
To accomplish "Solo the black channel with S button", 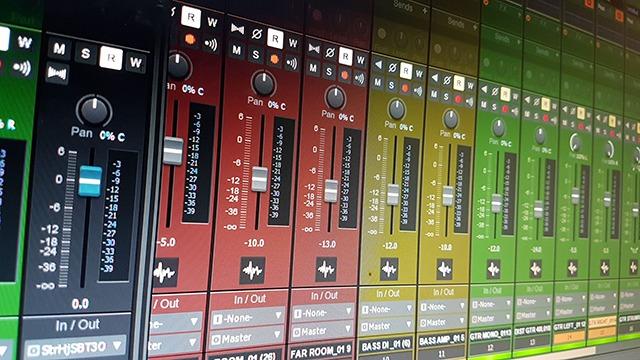I will [x=85, y=53].
